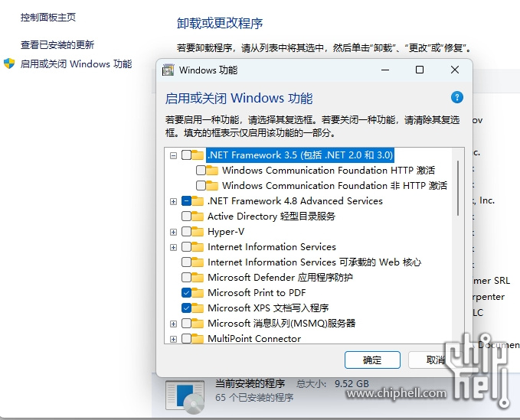Viewport: 520px width, 420px height.
Task: Click the blue help question mark icon
Action: click(456, 97)
